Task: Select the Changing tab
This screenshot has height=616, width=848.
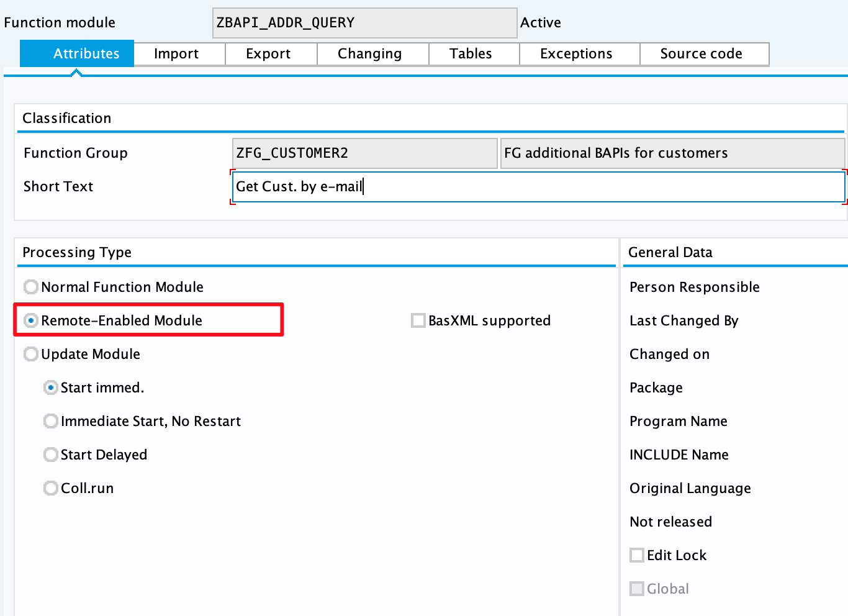Action: point(369,54)
